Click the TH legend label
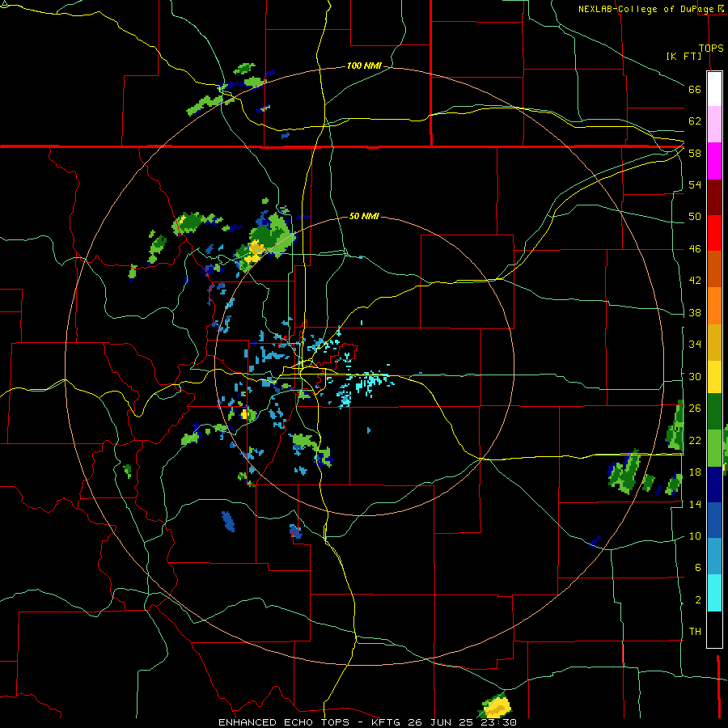728x728 pixels. tap(695, 631)
